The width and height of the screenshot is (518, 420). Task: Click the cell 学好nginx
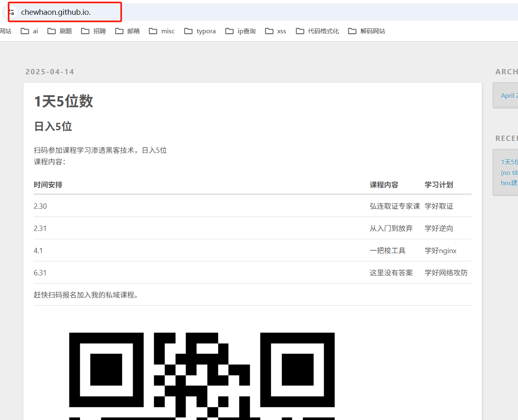[441, 251]
